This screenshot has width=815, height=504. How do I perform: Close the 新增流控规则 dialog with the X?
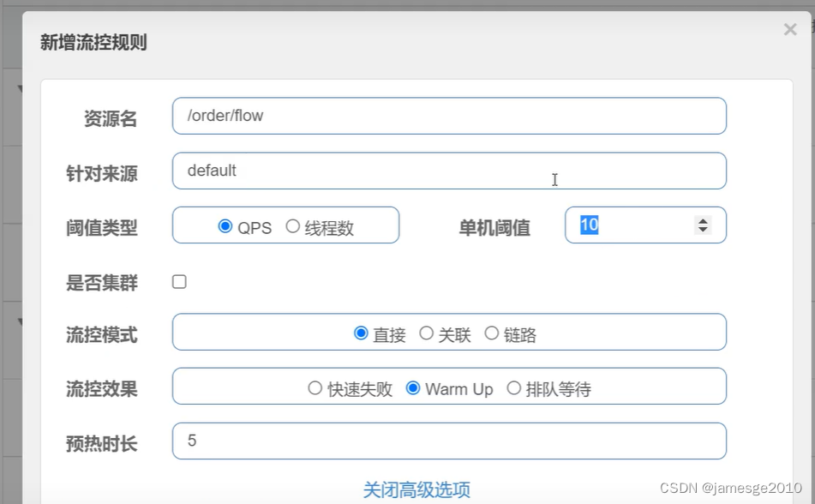(790, 29)
